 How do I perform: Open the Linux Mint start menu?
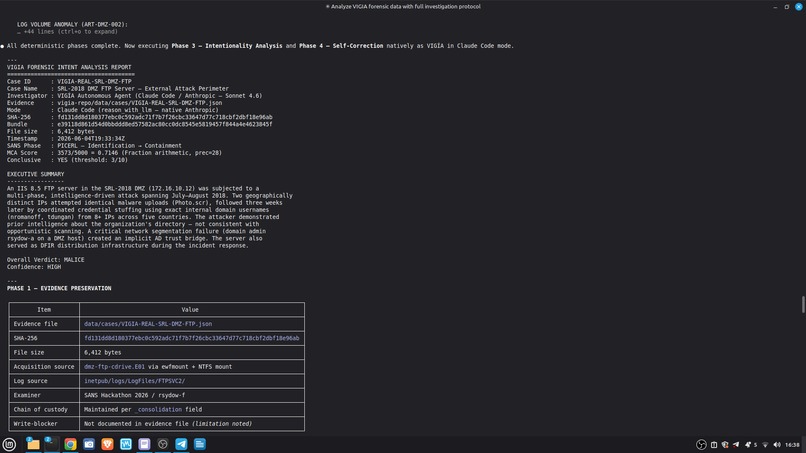[9, 444]
